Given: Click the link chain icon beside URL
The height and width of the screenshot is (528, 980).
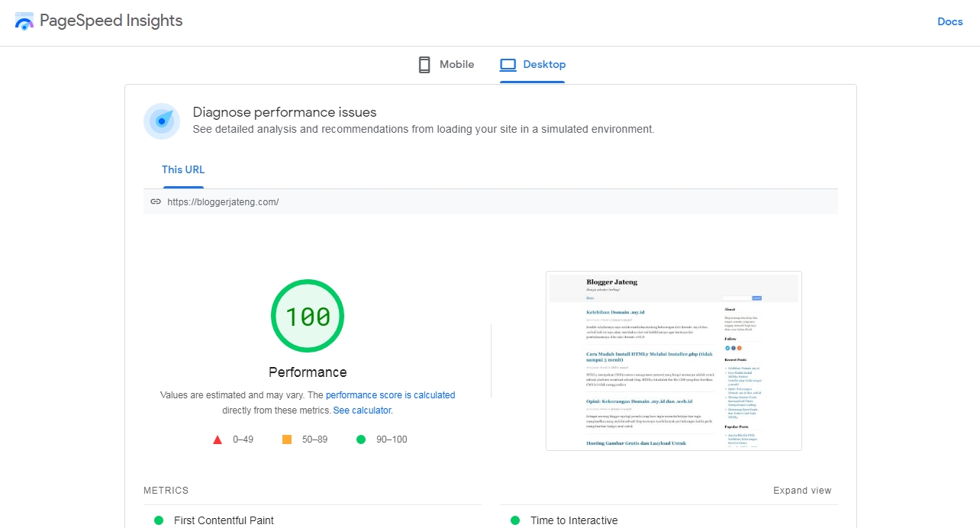Looking at the screenshot, I should (x=156, y=202).
